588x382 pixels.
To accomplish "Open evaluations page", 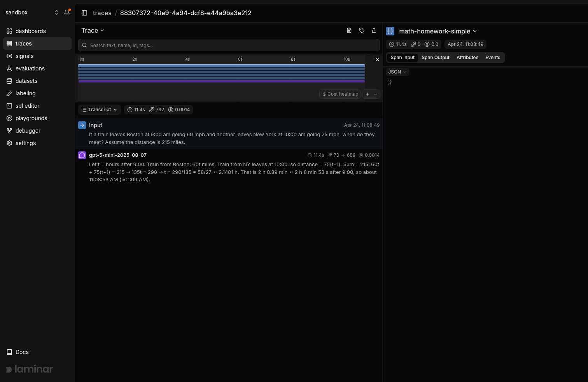I will point(37,68).
